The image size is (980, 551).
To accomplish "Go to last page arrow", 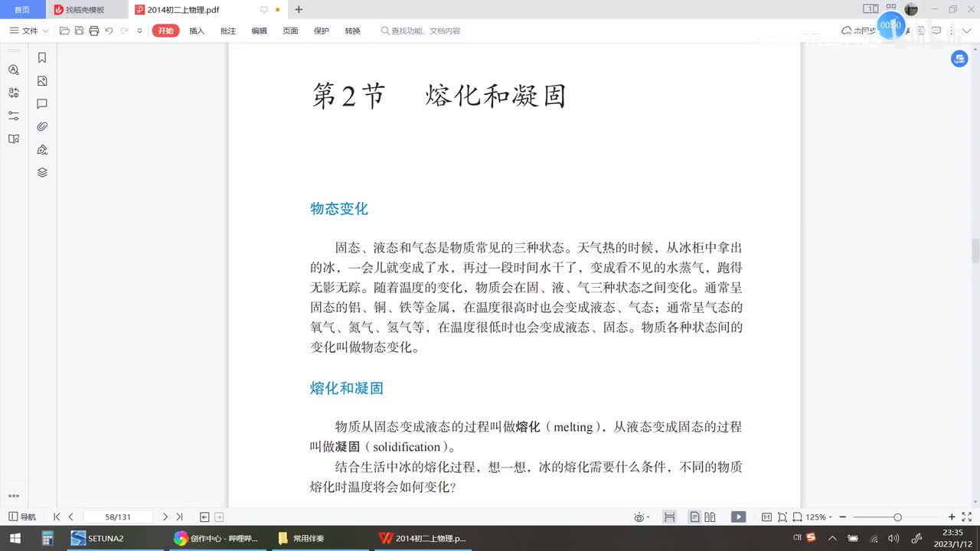I will tap(179, 517).
